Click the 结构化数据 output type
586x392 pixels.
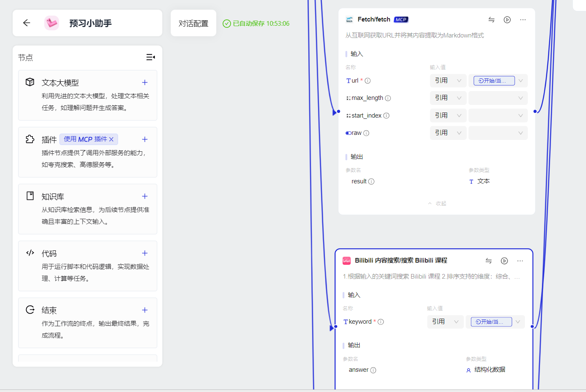(x=489, y=370)
